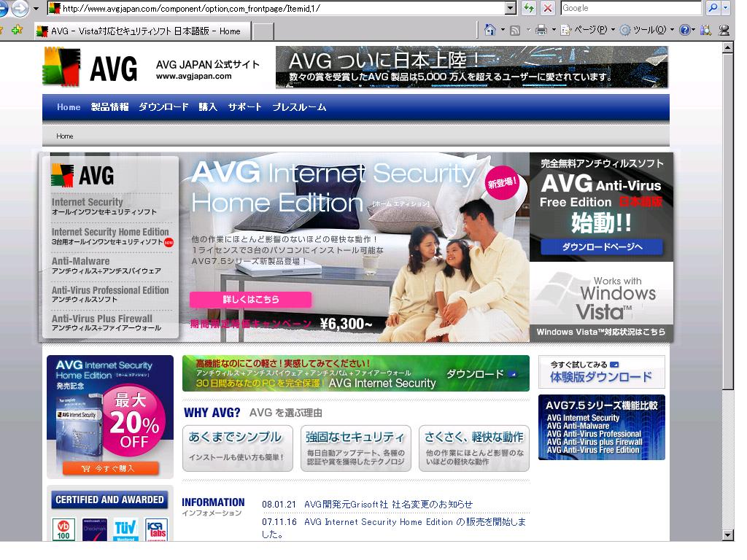Select Anti-Virus Plus Firewall product link

[x=107, y=323]
